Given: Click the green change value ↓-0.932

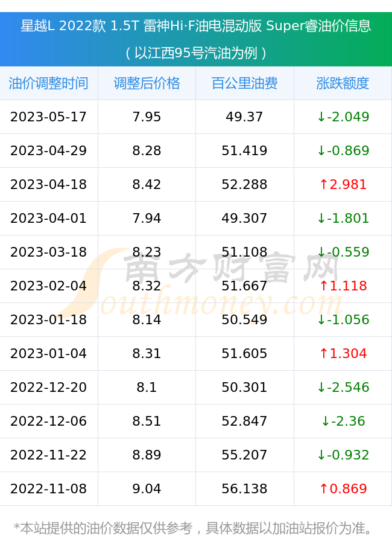Looking at the screenshot, I should (x=343, y=455).
